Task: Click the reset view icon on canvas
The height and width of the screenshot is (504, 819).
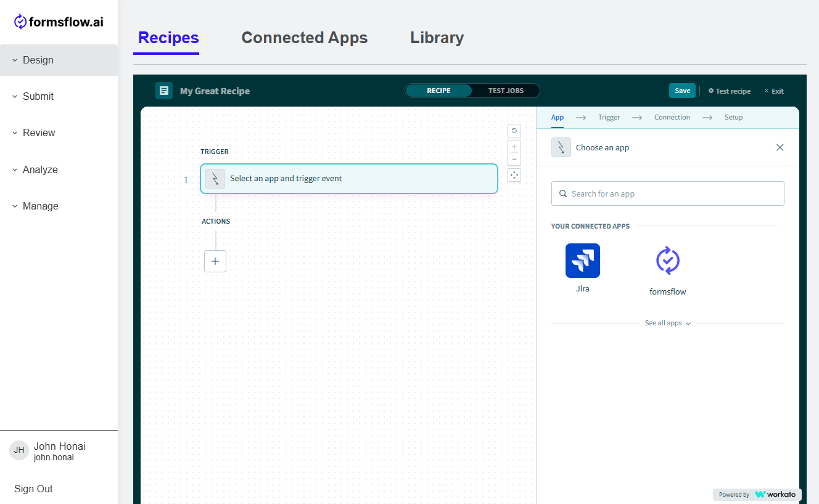Action: [x=514, y=131]
